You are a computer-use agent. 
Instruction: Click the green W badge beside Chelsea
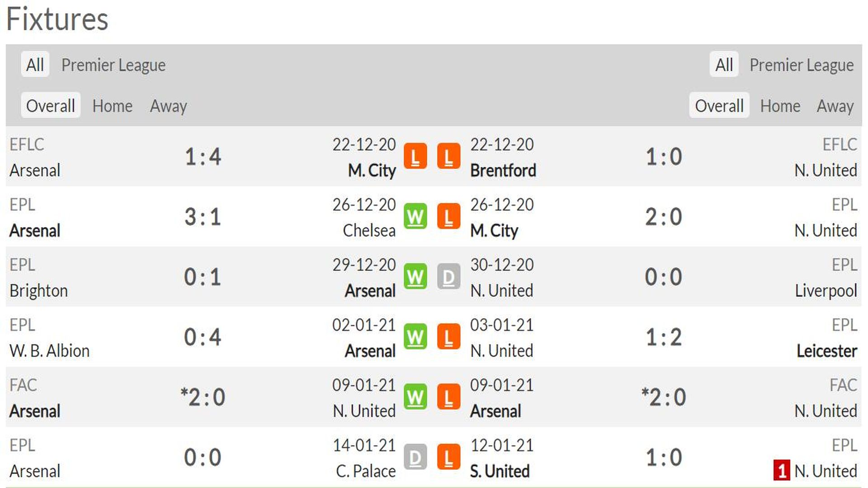pyautogui.click(x=415, y=216)
